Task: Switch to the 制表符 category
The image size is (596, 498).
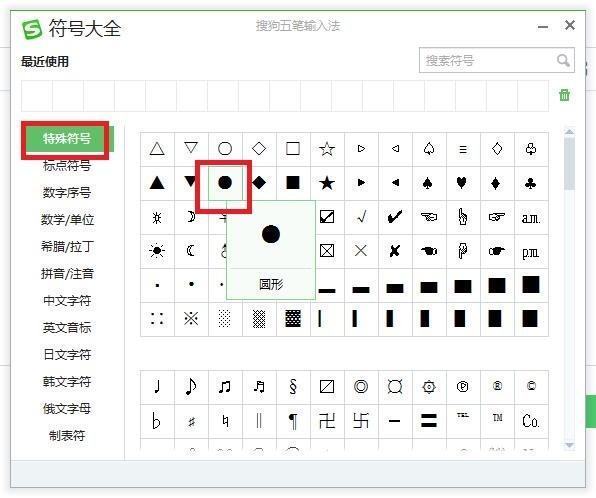Action: point(67,436)
